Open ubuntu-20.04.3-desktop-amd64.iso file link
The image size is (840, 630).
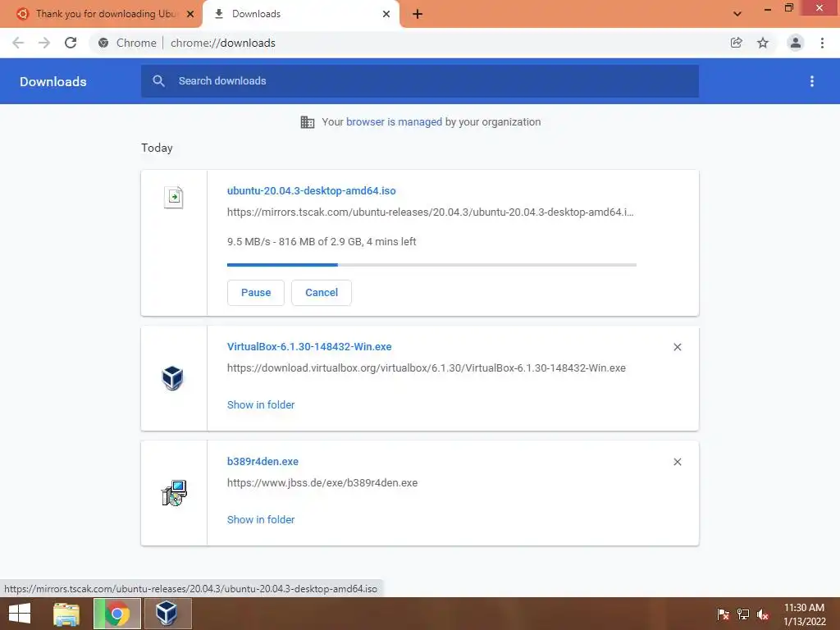point(311,190)
